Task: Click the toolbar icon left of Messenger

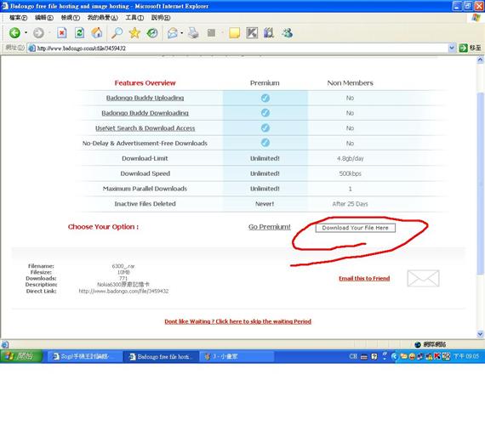Action: [269, 33]
